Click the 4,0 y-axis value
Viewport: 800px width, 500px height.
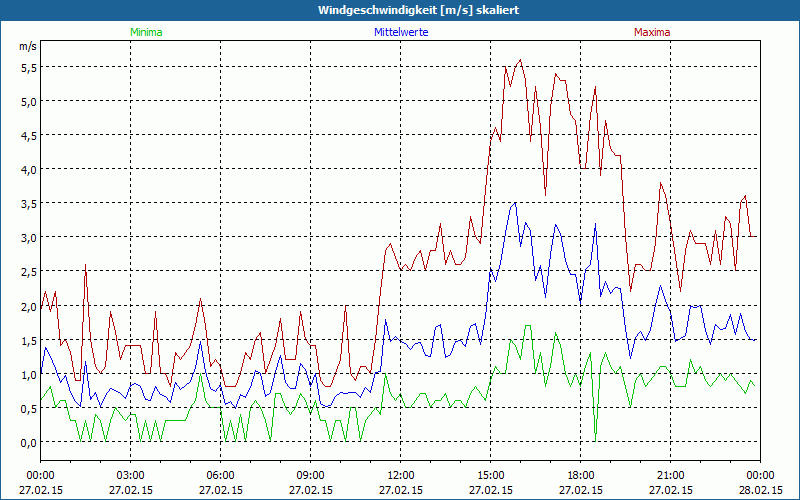pos(29,170)
